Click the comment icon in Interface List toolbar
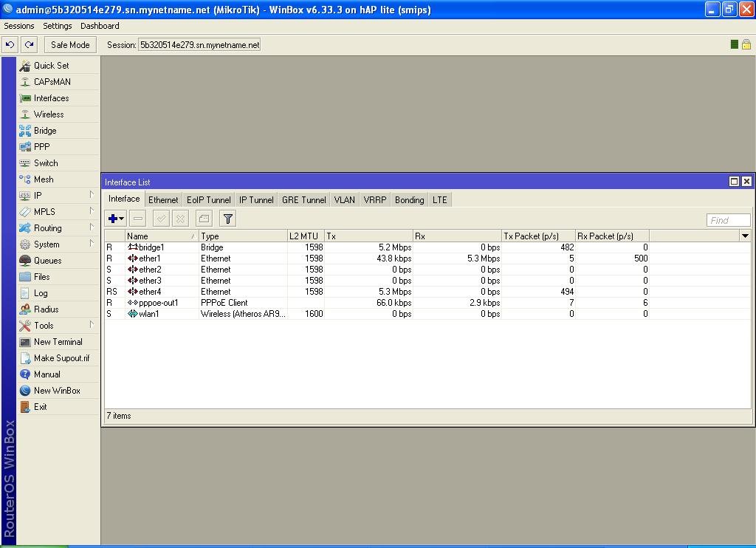This screenshot has width=756, height=548. tap(204, 219)
